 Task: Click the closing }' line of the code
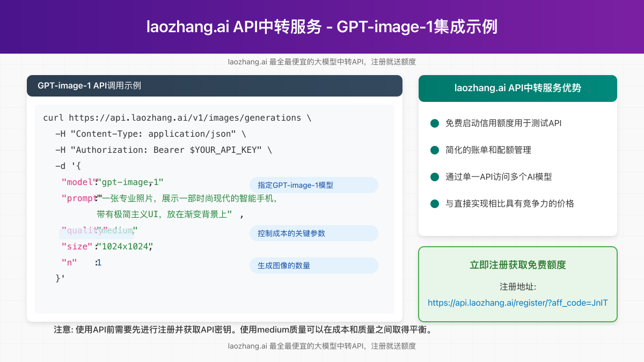point(60,279)
